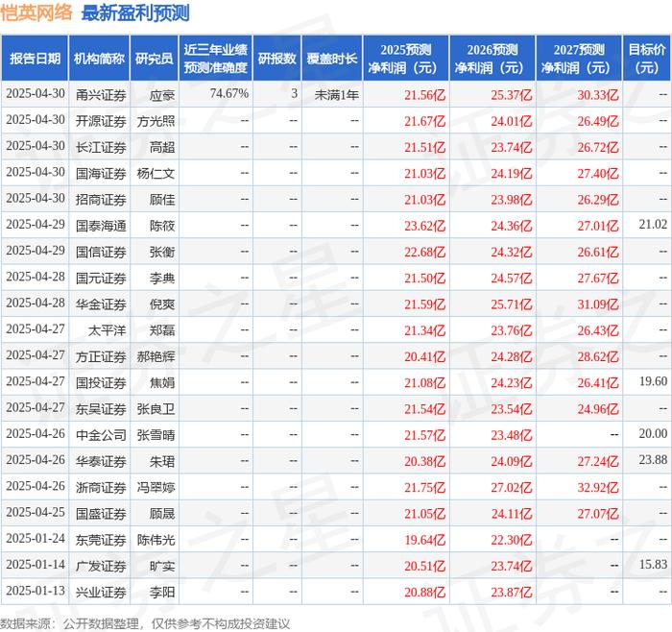Select the 机构简称 column header
This screenshot has width=672, height=632.
[x=99, y=59]
